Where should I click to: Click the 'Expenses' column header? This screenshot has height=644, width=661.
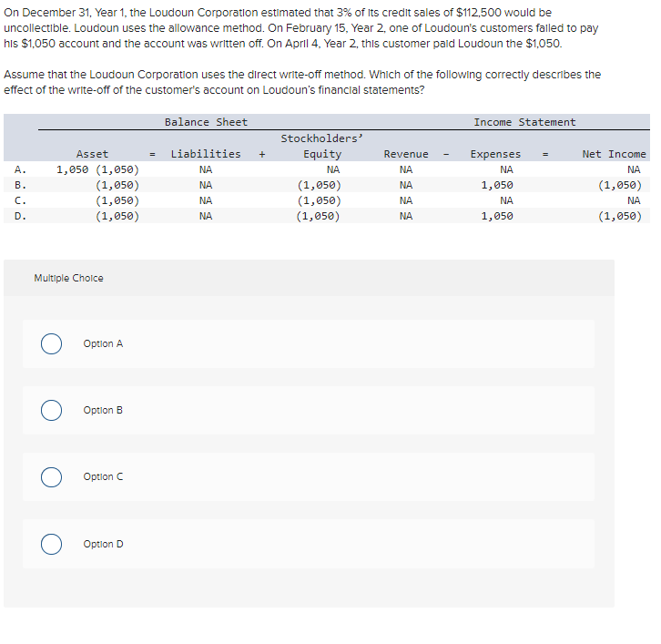click(495, 154)
